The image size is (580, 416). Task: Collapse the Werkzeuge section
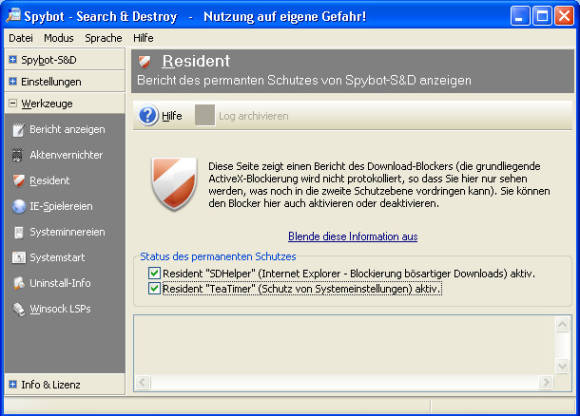click(13, 103)
